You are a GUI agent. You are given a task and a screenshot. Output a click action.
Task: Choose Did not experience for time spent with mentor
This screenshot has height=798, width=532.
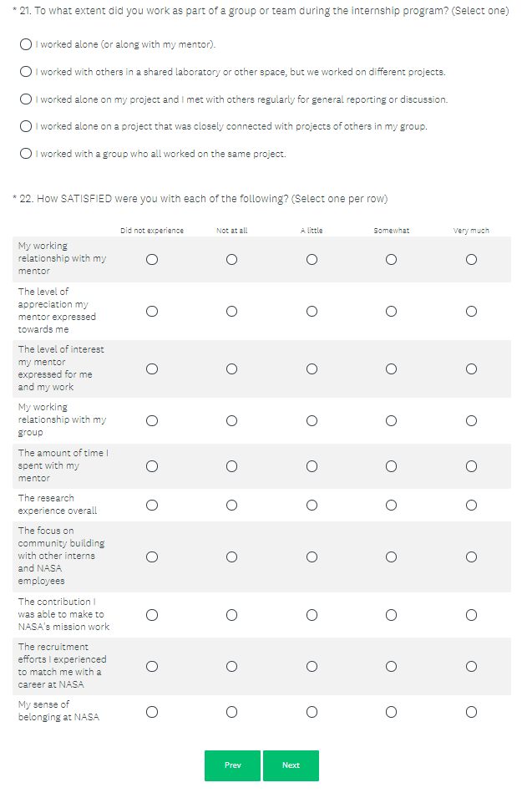coord(152,466)
